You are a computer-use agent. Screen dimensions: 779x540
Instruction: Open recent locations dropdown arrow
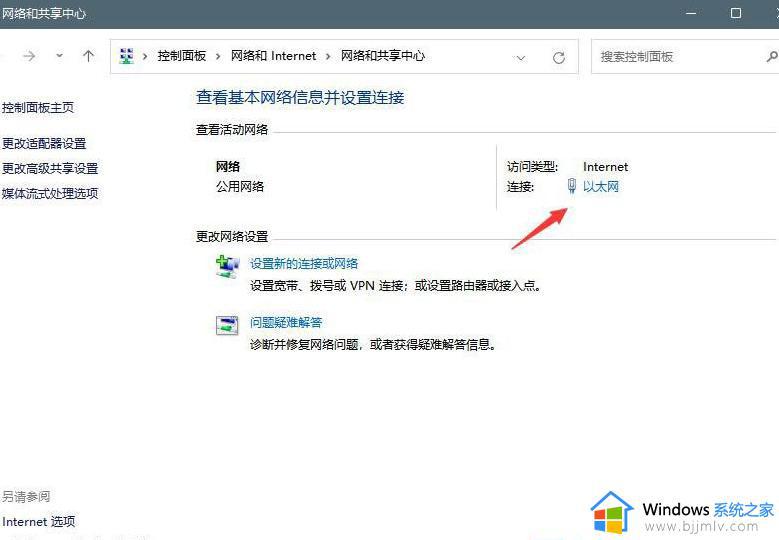tap(60, 56)
